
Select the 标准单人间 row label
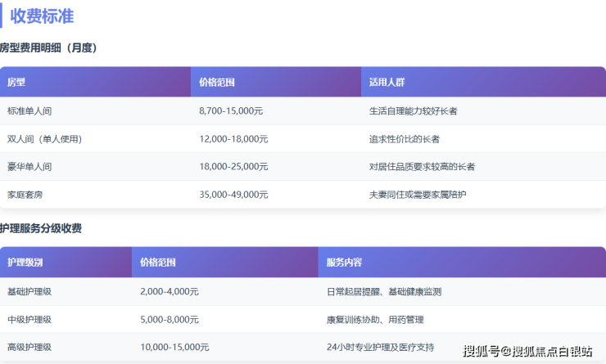click(29, 110)
